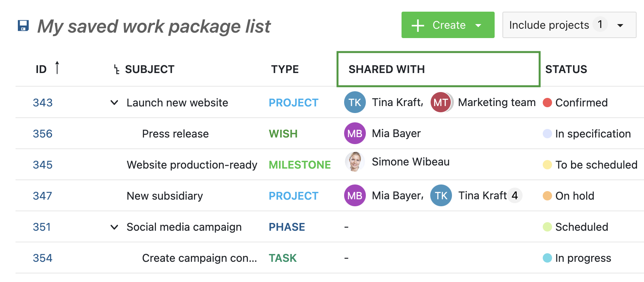This screenshot has width=644, height=282.
Task: Click the STATUS column header
Action: [x=566, y=69]
